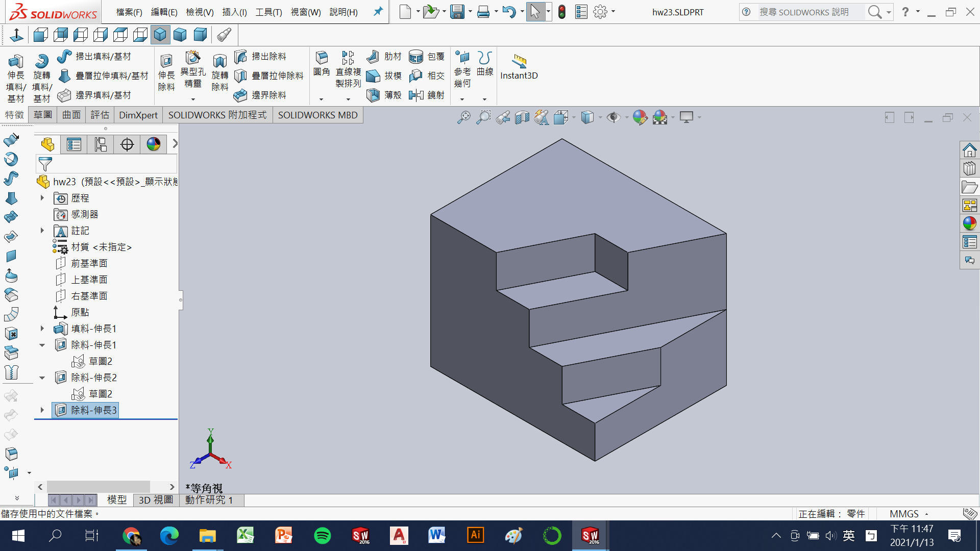
Task: Click the rebuild traffic light icon
Action: tap(562, 12)
